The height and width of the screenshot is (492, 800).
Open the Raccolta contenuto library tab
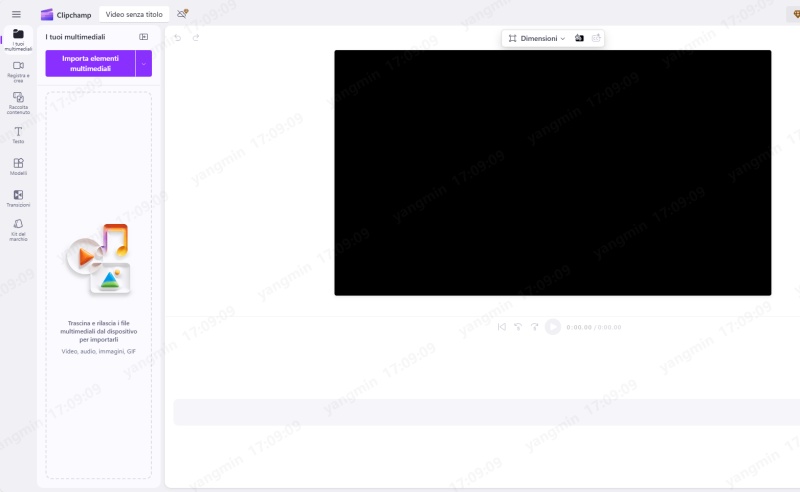[x=18, y=103]
